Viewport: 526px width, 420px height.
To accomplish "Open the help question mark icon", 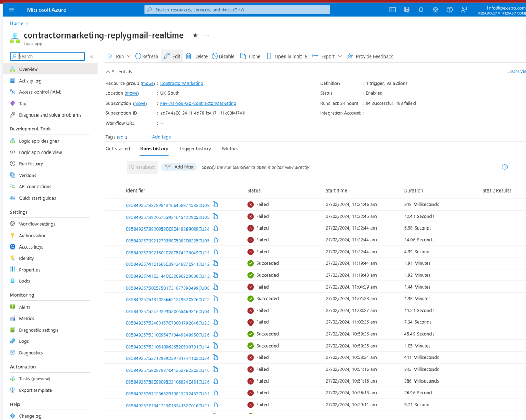I will (x=449, y=10).
